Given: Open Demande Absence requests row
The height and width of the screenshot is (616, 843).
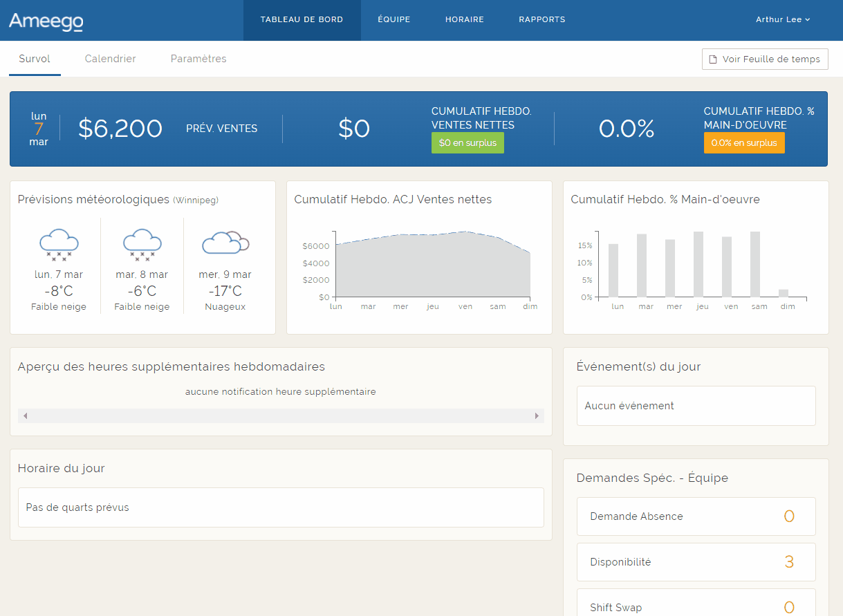Looking at the screenshot, I should click(696, 516).
